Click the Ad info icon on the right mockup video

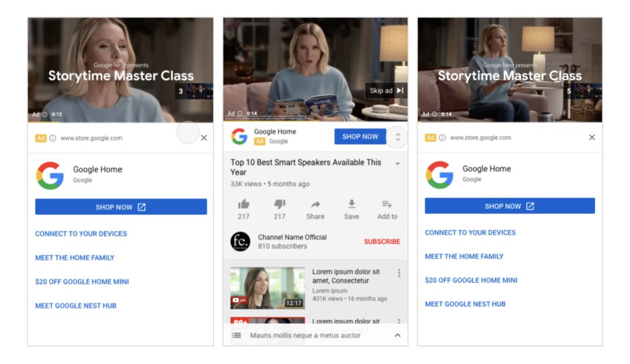tap(435, 114)
